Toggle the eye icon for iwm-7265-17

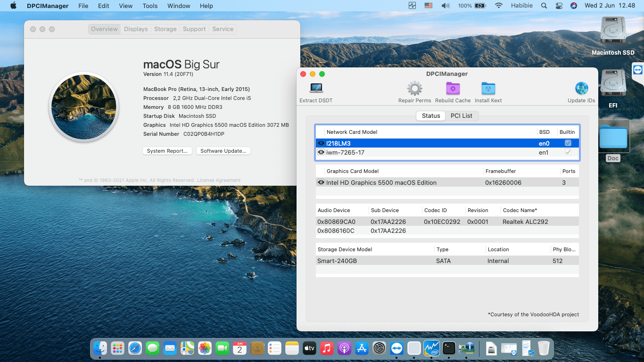click(321, 152)
